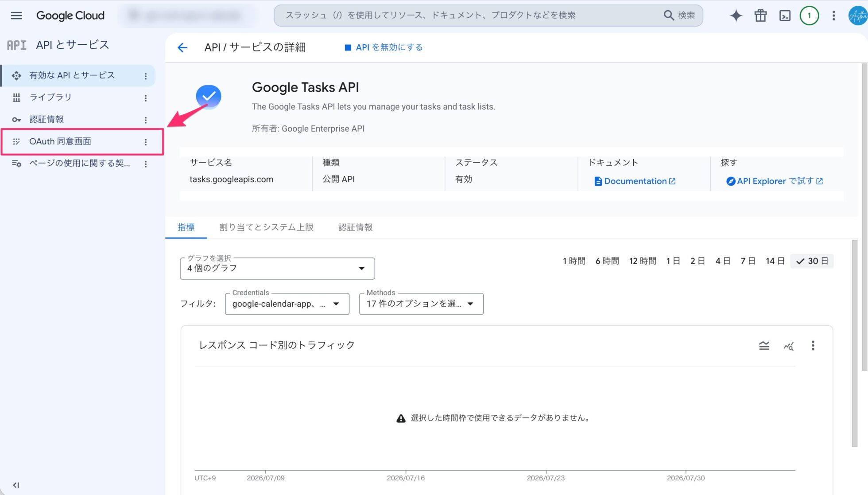
Task: Open the free trial gift icon
Action: (760, 16)
